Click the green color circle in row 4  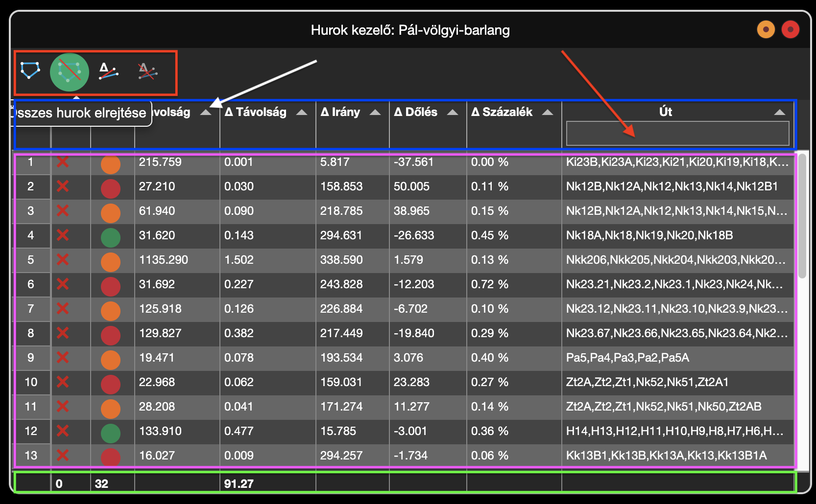click(111, 237)
